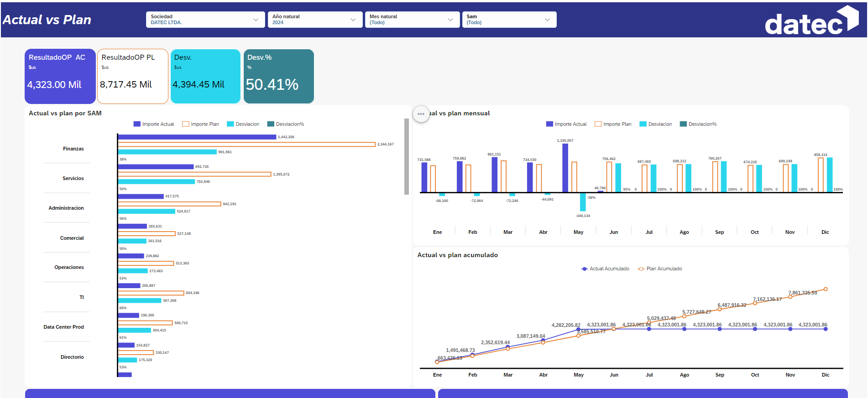Screen dimensions: 868x398
Task: Click the 4,323.00 Mil value
Action: pyautogui.click(x=54, y=84)
